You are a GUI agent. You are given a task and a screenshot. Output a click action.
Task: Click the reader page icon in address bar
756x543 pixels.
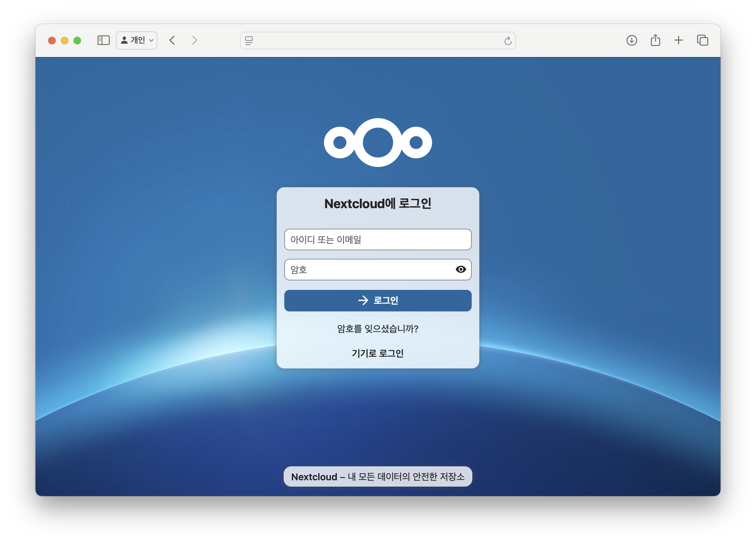(249, 40)
